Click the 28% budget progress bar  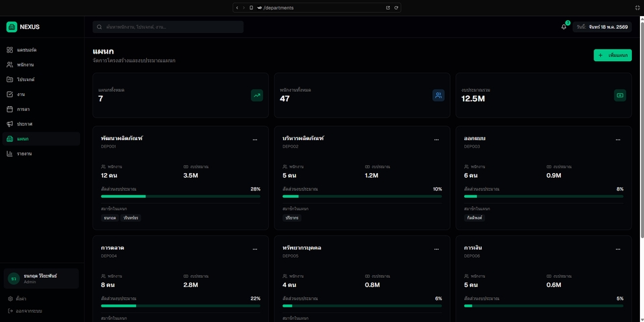pos(180,197)
